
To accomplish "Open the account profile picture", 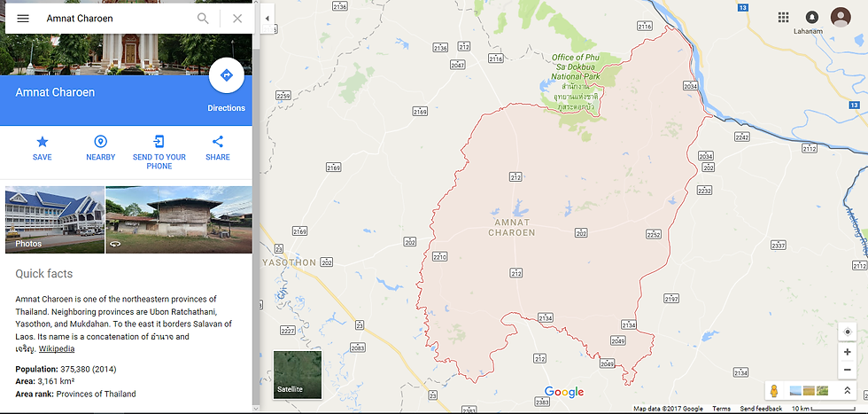I will [841, 17].
